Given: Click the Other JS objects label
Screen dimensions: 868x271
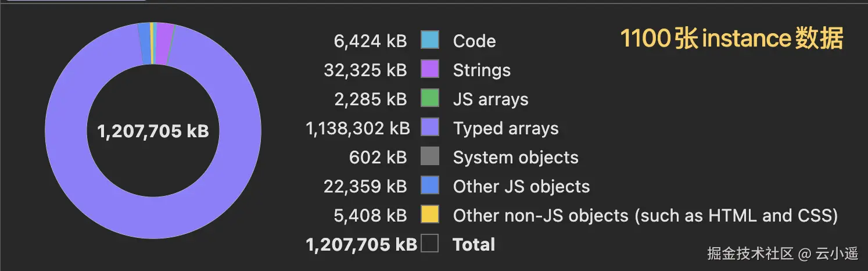Looking at the screenshot, I should (521, 187).
